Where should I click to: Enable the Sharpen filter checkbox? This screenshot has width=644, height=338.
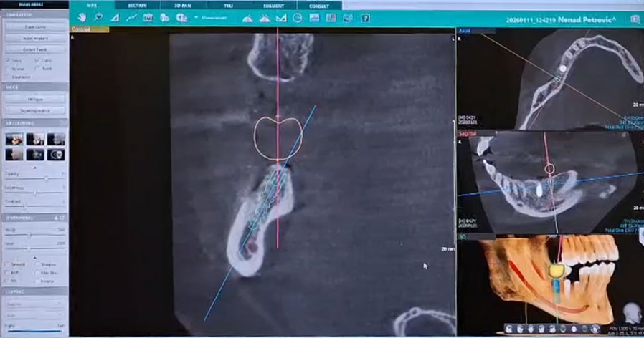37,264
